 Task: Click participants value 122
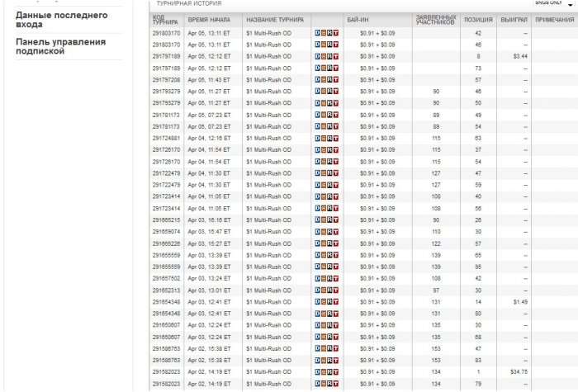(436, 243)
